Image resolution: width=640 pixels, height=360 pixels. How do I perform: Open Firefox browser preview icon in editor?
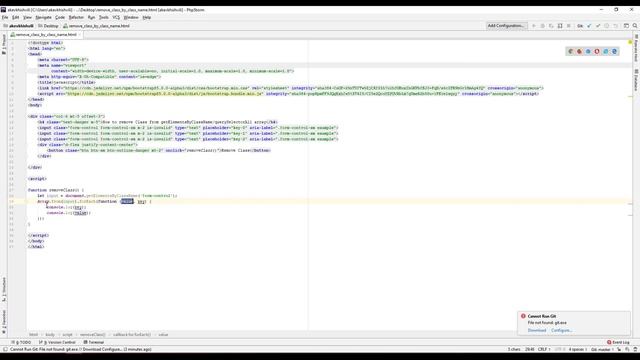579,51
